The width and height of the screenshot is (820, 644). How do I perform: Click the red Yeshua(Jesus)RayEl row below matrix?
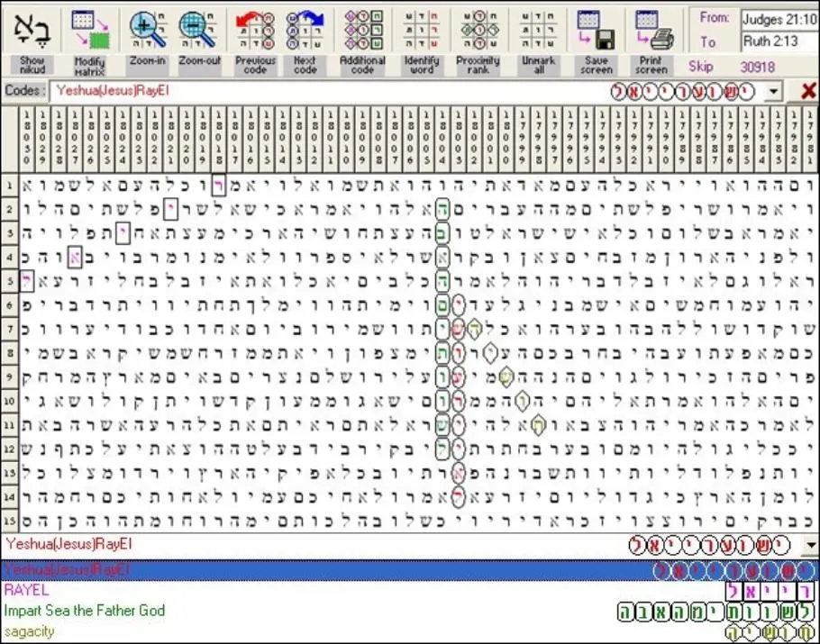(402, 545)
